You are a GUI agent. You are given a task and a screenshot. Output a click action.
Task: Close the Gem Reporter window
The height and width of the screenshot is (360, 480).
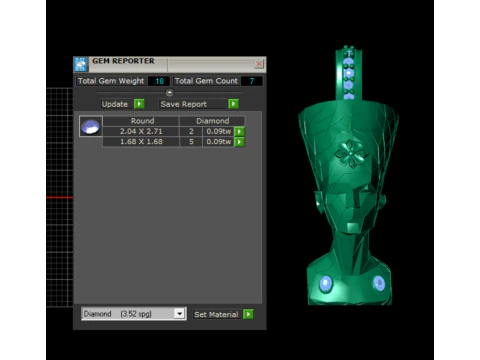(x=259, y=64)
